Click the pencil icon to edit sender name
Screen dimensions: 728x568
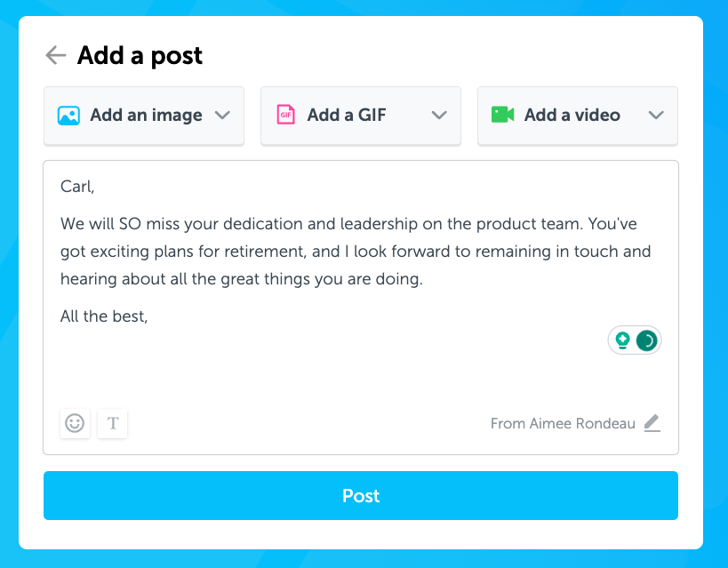652,423
